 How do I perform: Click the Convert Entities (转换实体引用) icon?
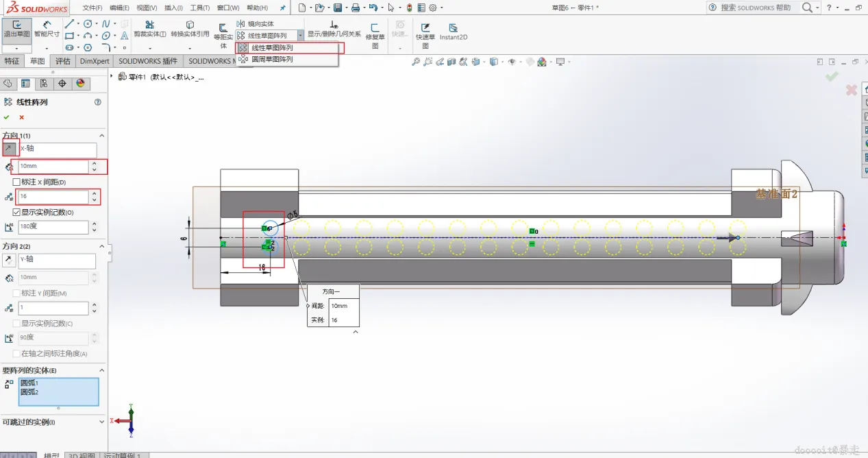click(x=190, y=28)
